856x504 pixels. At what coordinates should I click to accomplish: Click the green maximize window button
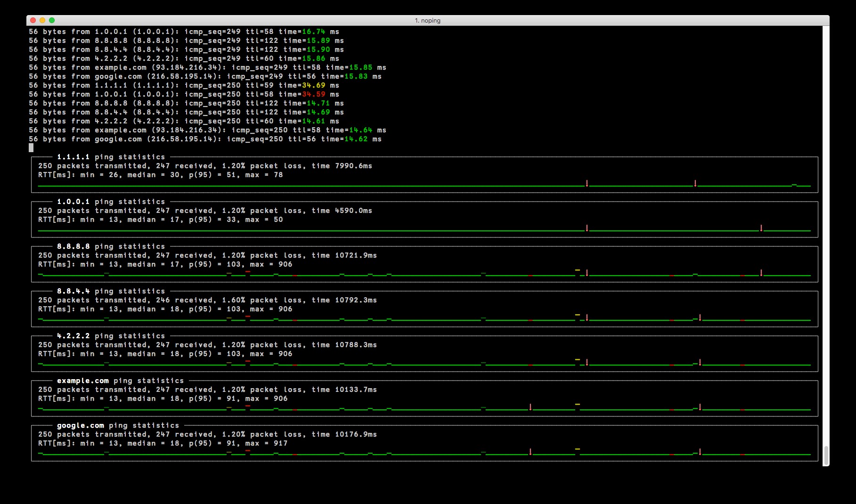click(52, 20)
